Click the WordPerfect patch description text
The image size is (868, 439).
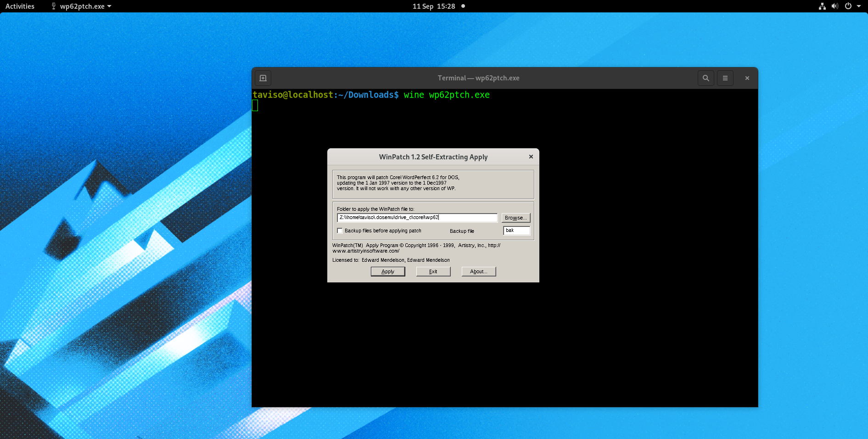coord(398,183)
